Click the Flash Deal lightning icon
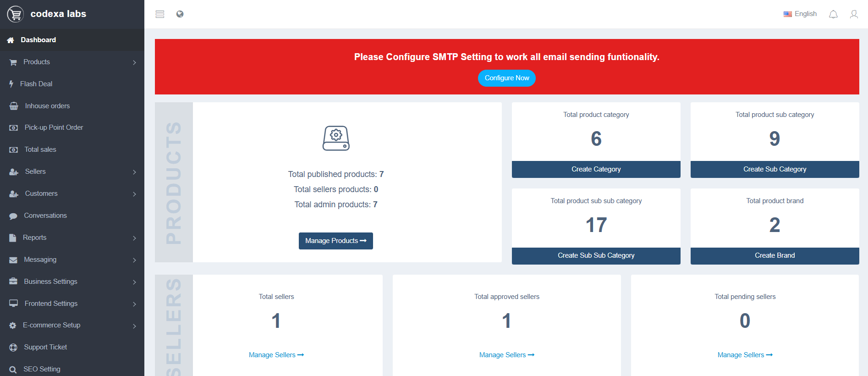Screen dimensions: 868x376 coord(11,84)
